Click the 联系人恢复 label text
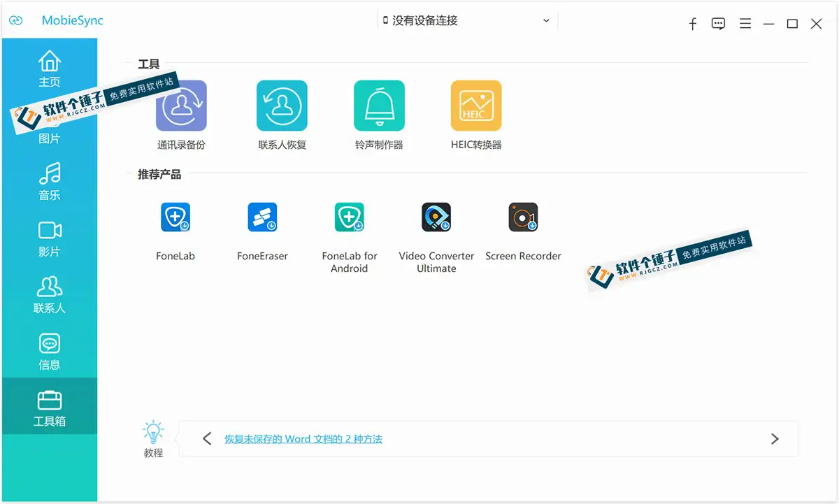The height and width of the screenshot is (504, 839). click(282, 145)
